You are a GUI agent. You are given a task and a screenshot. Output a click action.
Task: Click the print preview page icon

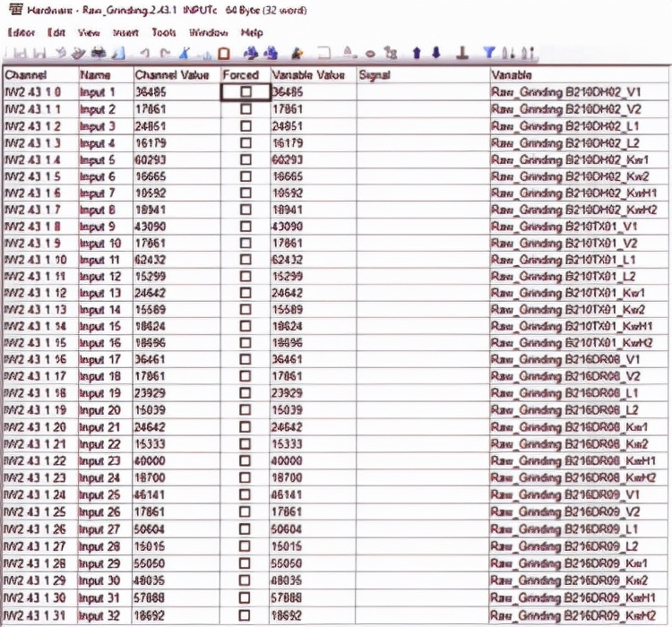pyautogui.click(x=118, y=53)
